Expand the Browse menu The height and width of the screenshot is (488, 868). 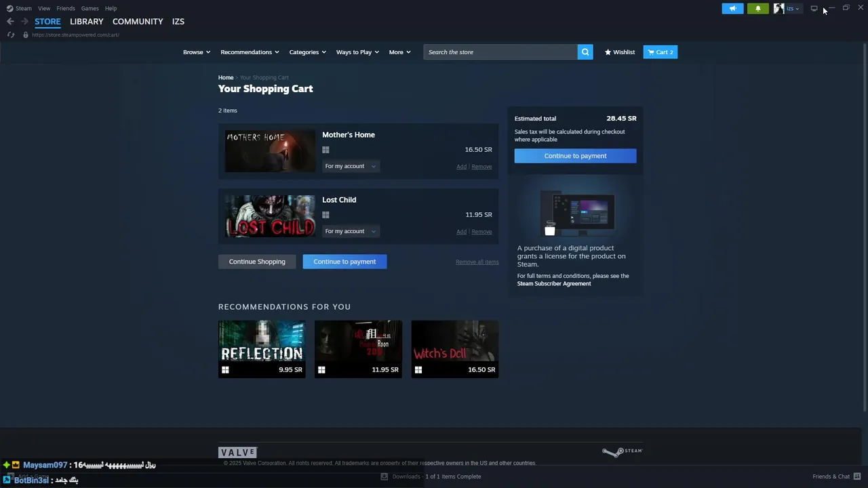(x=197, y=52)
